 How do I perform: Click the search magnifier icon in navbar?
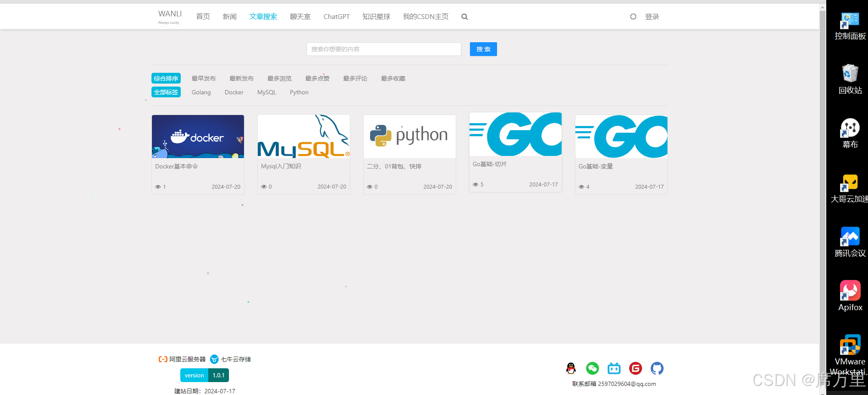pos(464,17)
